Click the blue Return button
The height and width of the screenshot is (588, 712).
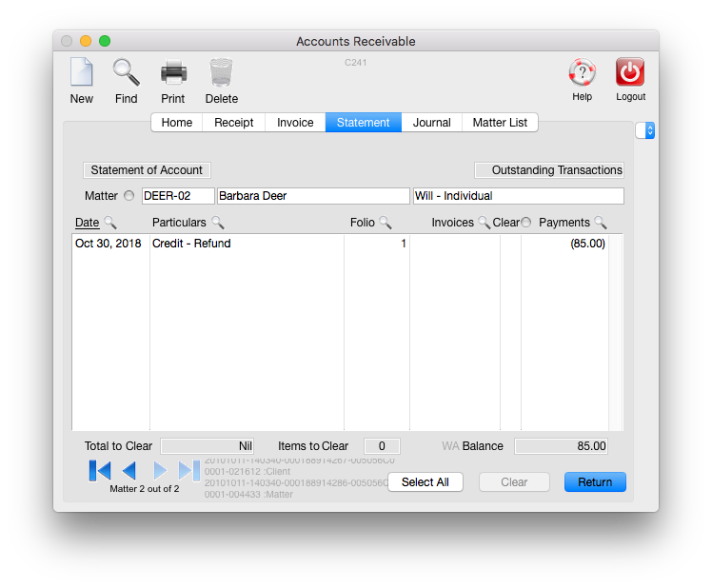[595, 482]
